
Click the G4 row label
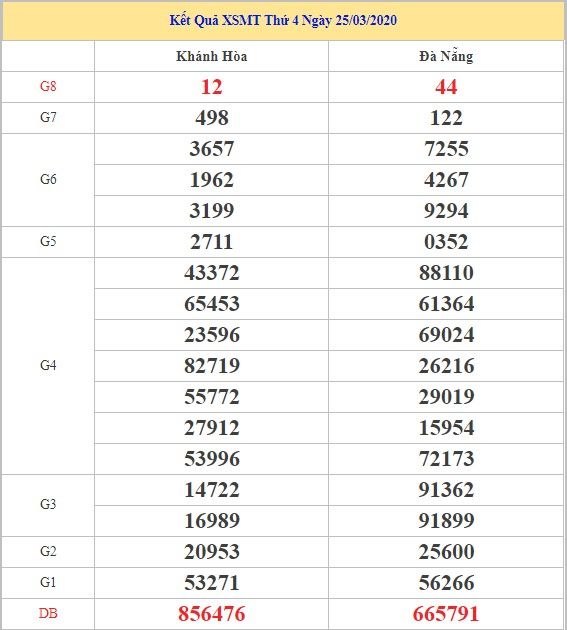coord(48,366)
